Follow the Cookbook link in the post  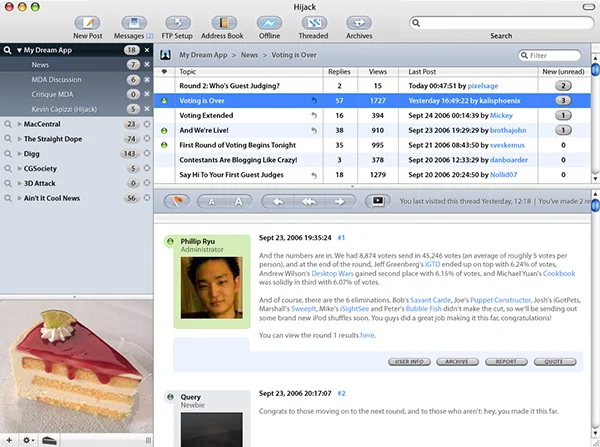[x=559, y=274]
